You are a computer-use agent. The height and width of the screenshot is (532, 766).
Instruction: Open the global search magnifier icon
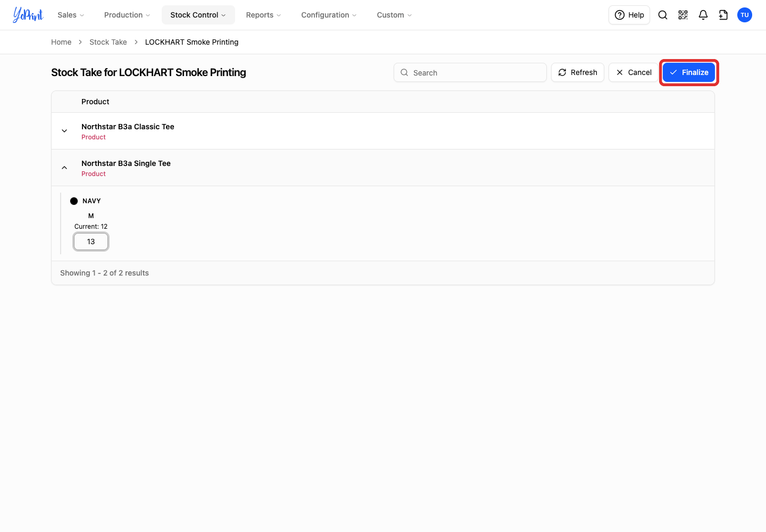[663, 15]
